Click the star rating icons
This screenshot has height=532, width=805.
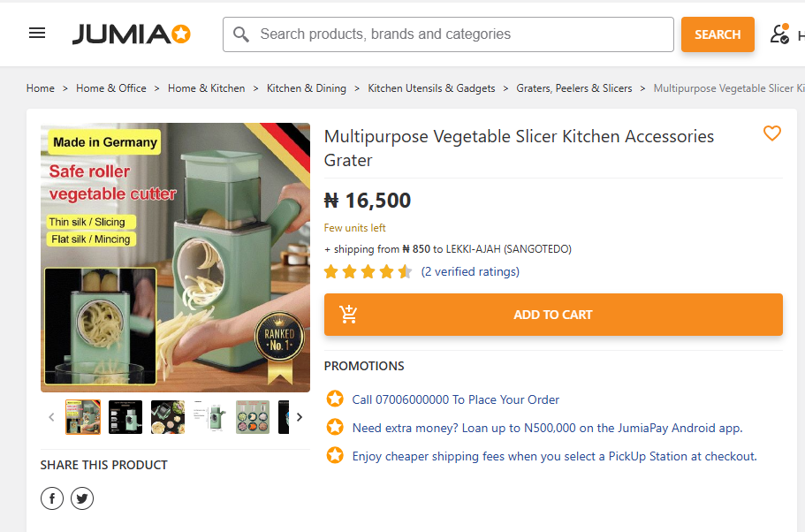click(x=368, y=271)
